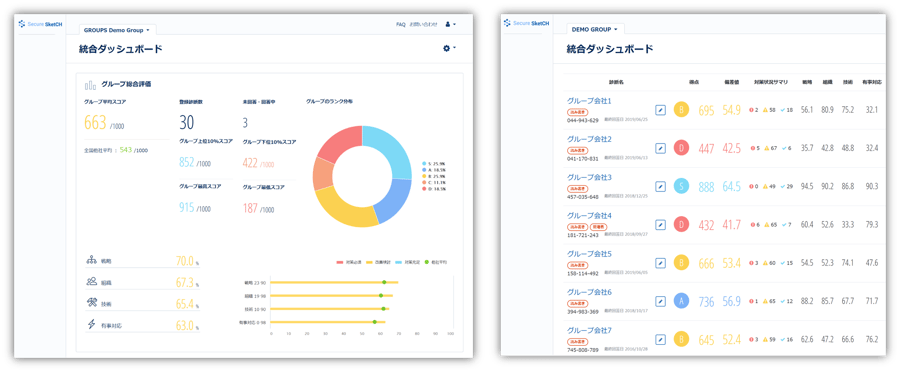Click the S rank badge of グループ会社3
The width and height of the screenshot is (900, 372).
[681, 187]
